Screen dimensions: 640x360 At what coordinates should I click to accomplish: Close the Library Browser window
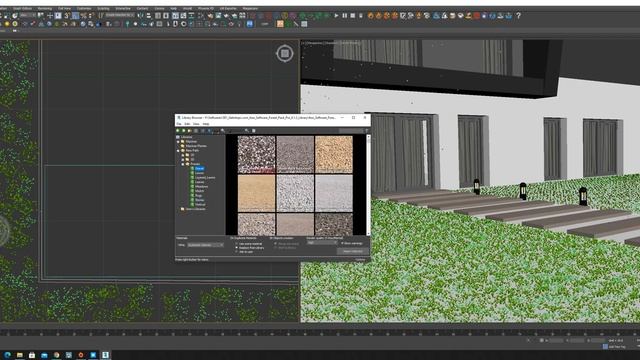365,118
